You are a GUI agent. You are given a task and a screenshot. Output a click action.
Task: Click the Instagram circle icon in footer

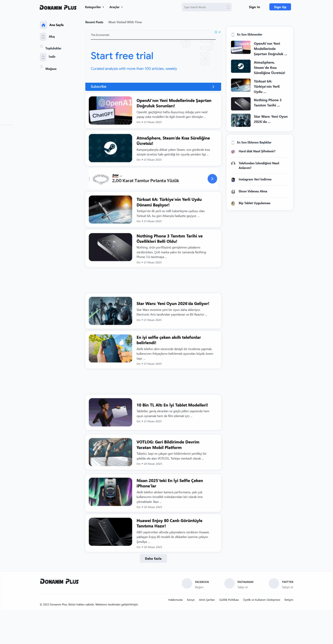(229, 583)
